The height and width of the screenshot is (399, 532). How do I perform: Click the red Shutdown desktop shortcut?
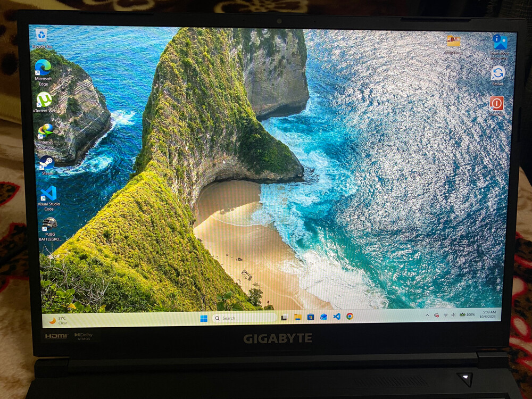[x=496, y=106]
